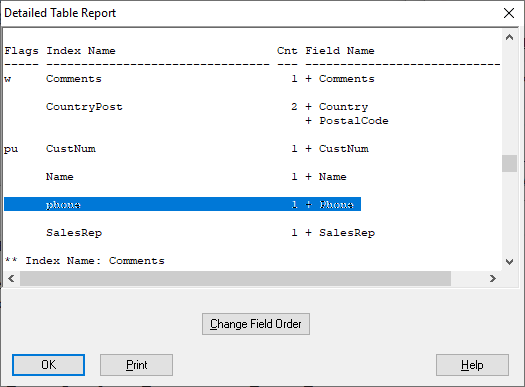Click the Country field name

coord(344,107)
